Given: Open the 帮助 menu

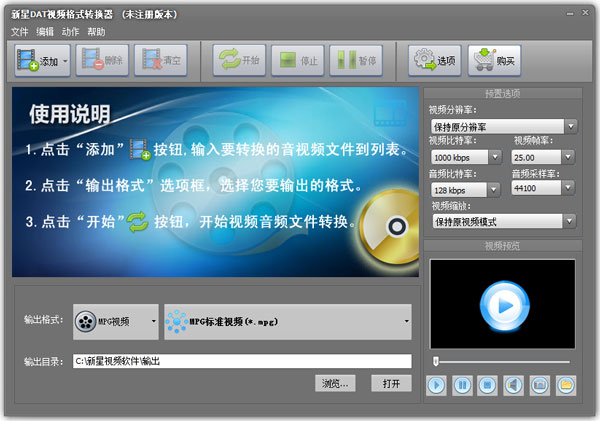Looking at the screenshot, I should (96, 32).
